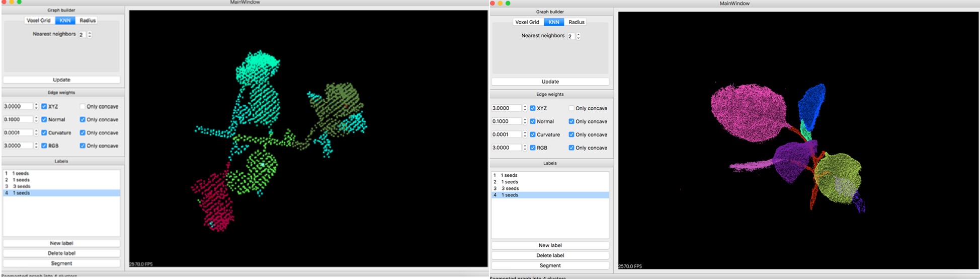Switch to Voxel Grid tab in left window
The height and width of the screenshot is (279, 980).
tap(39, 21)
